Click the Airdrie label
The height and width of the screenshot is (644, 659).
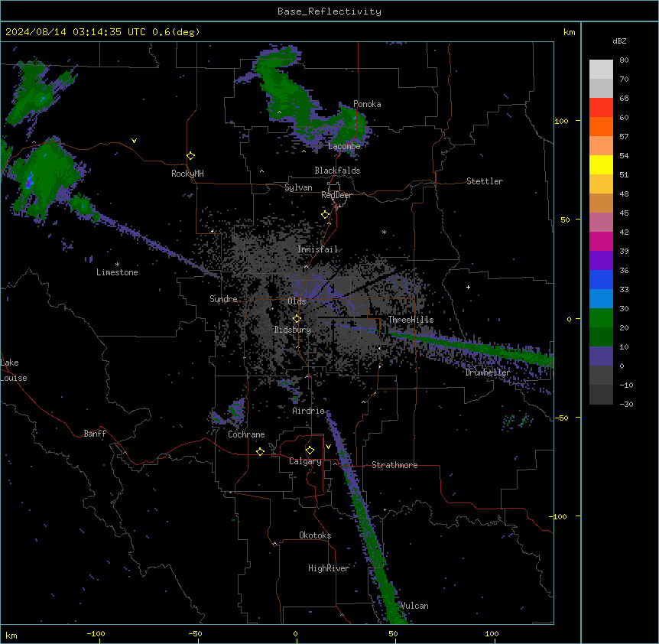pos(309,411)
